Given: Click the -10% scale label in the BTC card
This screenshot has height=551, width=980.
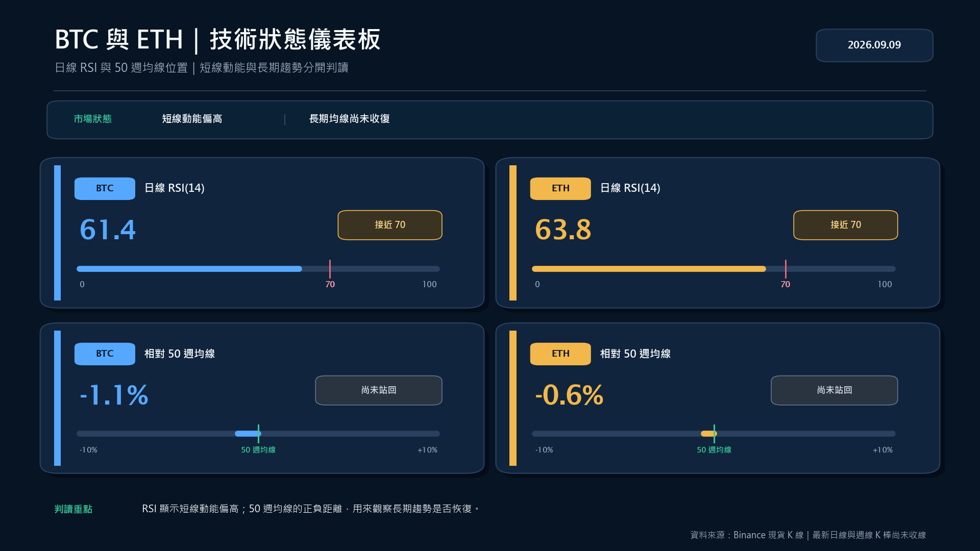Looking at the screenshot, I should (x=88, y=450).
